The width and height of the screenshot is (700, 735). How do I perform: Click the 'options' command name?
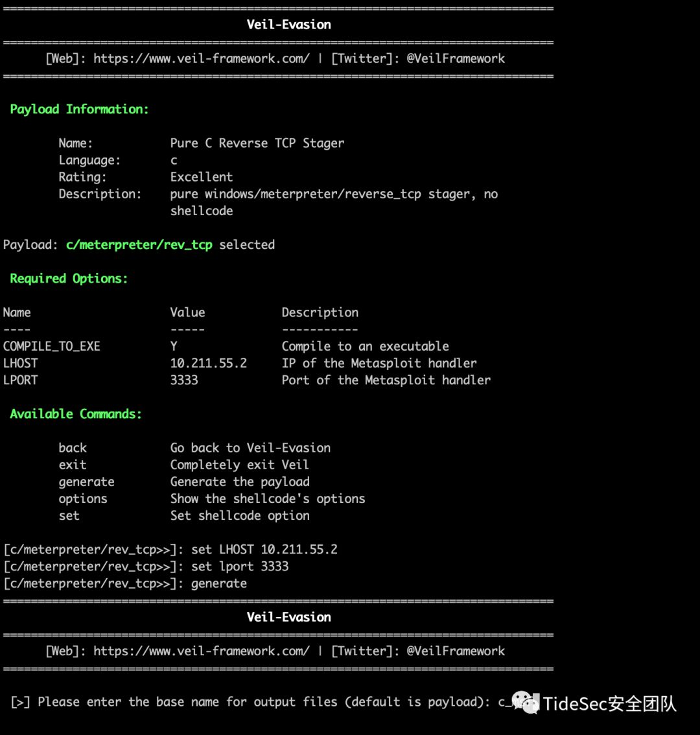(x=83, y=499)
